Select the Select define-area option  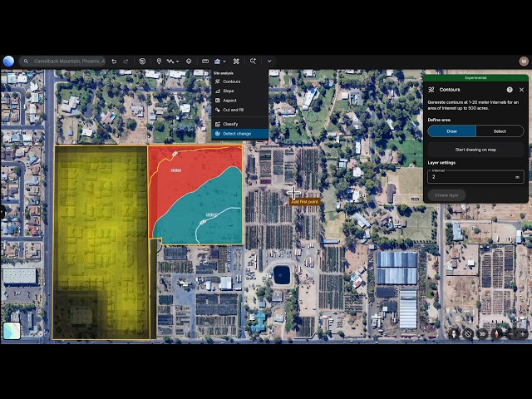pyautogui.click(x=500, y=131)
